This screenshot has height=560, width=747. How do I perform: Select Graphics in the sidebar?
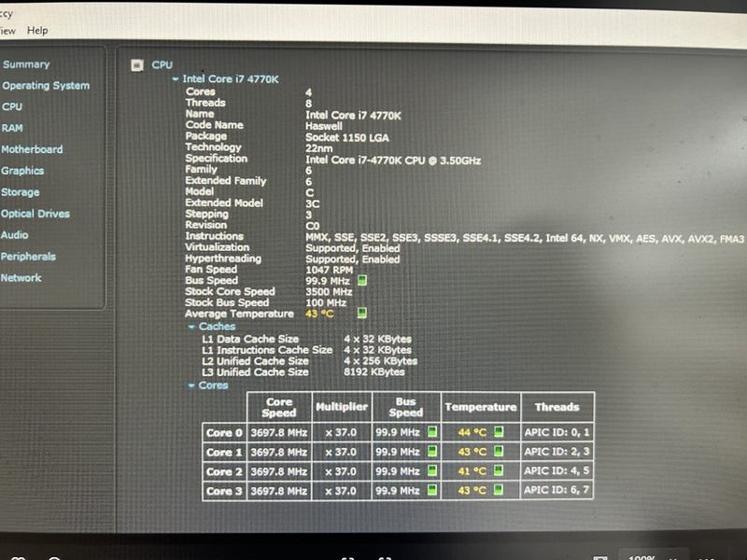(x=23, y=171)
